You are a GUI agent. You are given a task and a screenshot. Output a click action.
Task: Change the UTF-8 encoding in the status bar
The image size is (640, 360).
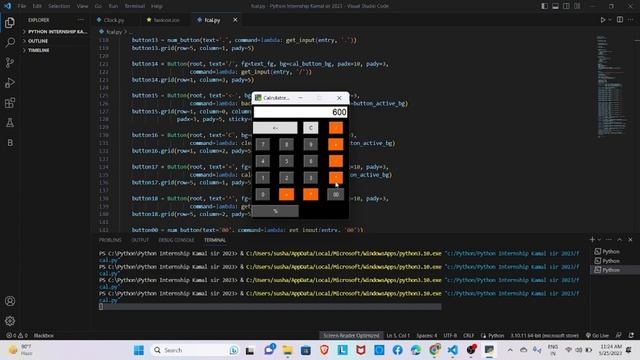[x=450, y=336]
